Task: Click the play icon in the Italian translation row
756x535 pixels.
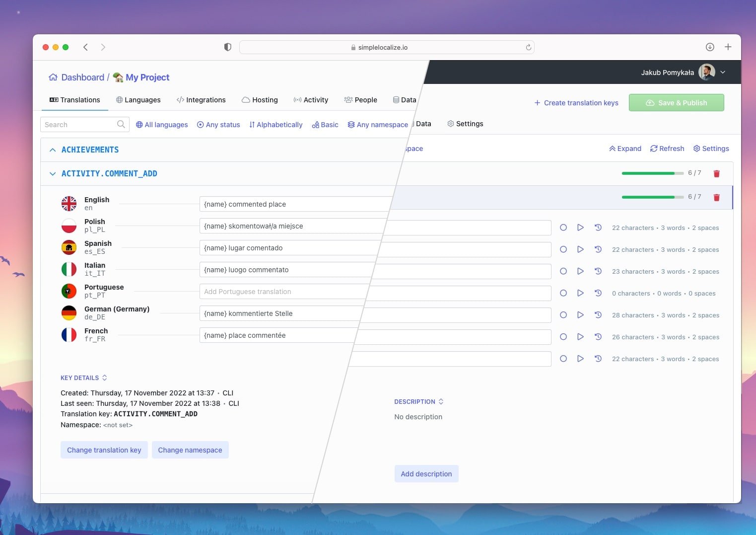Action: [x=580, y=271]
